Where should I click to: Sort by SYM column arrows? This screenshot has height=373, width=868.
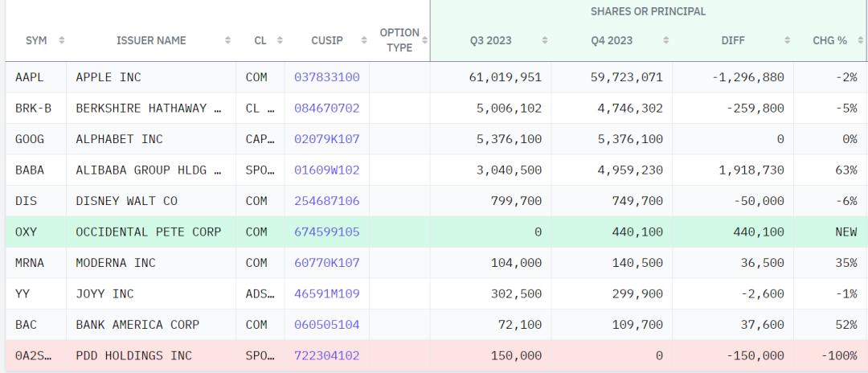tap(61, 40)
